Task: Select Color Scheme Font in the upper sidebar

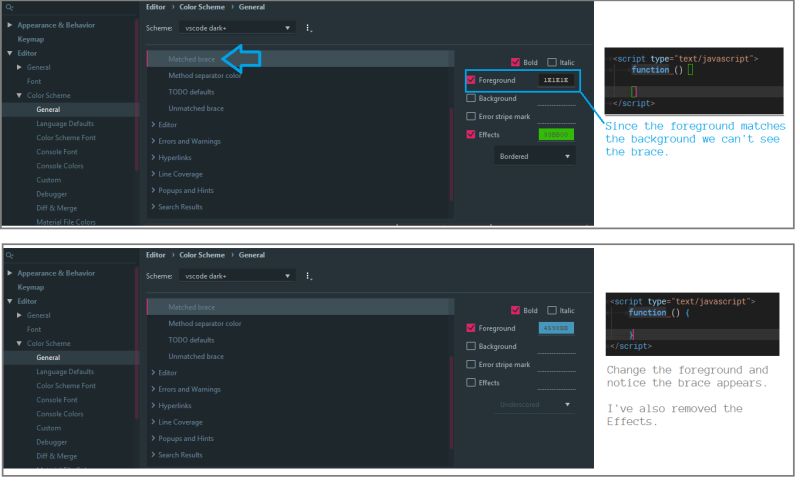Action: pos(66,138)
